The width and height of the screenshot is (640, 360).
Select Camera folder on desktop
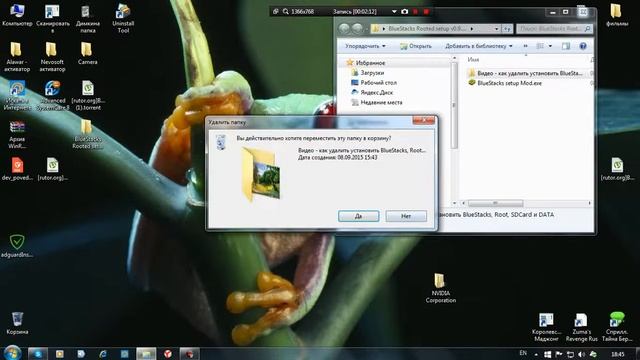87,53
